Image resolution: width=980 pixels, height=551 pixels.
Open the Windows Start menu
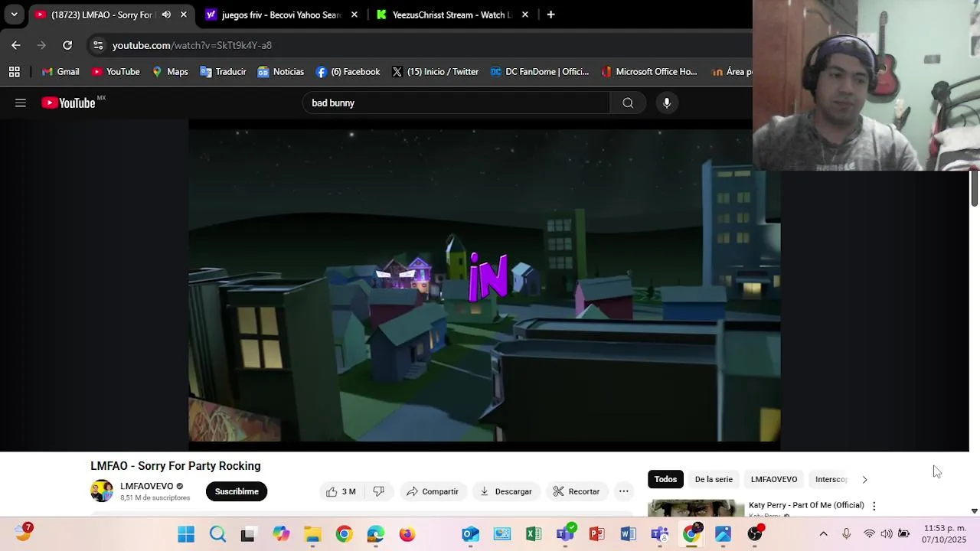[186, 534]
